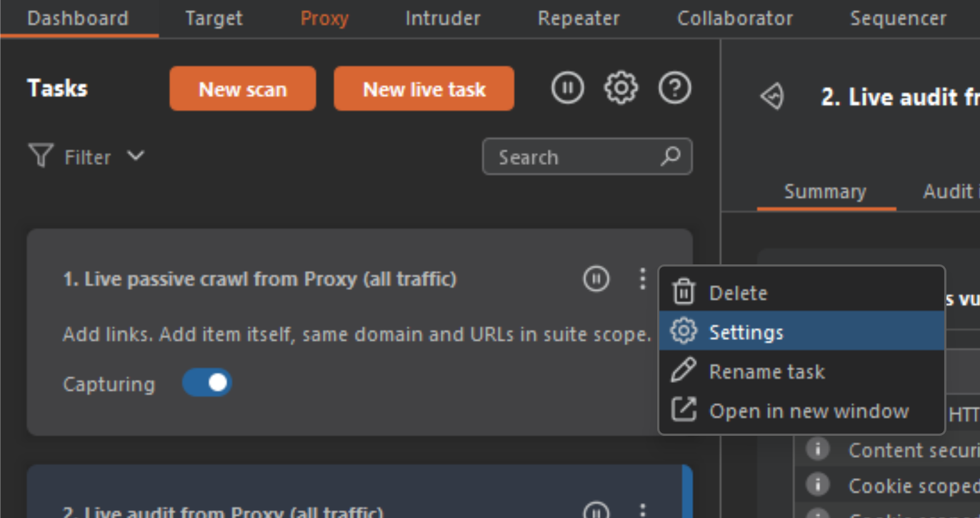
Task: Pause all tasks via toolbar pause icon
Action: point(568,88)
